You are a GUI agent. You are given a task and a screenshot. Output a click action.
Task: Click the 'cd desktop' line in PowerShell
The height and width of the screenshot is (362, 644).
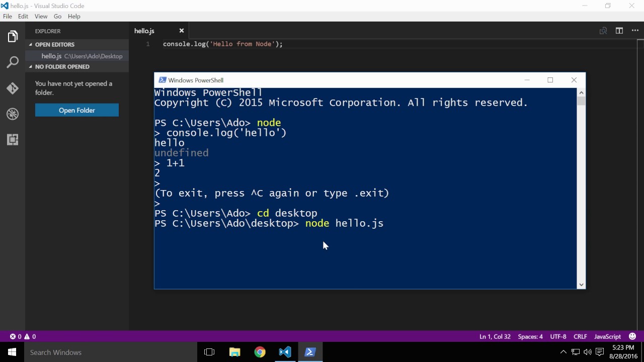click(x=236, y=213)
